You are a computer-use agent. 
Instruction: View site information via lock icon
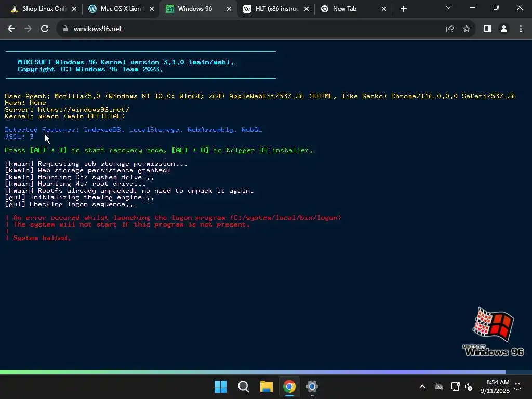point(65,29)
